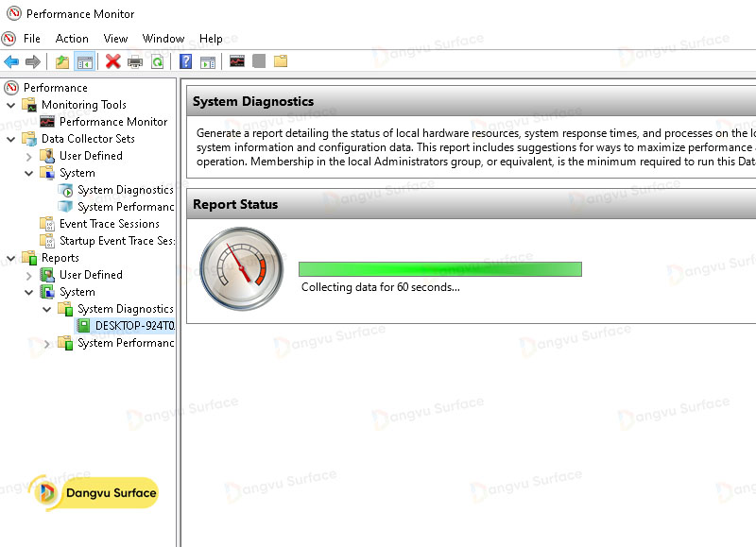Screen dimensions: 756x547
Task: Click the red X Delete icon
Action: (x=112, y=61)
